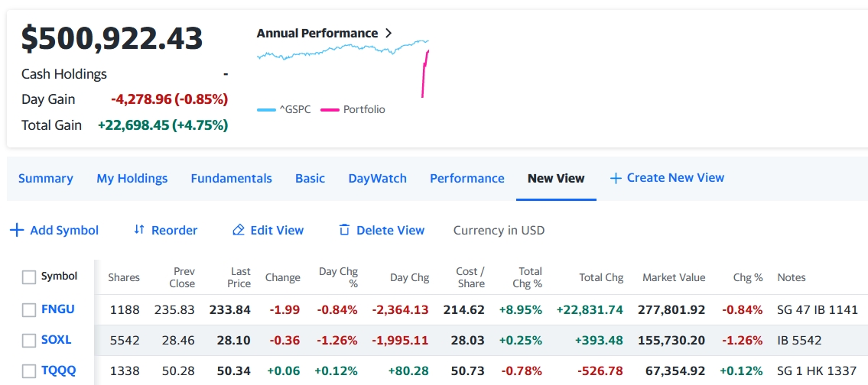Image resolution: width=868 pixels, height=385 pixels.
Task: Click the Reorder arrows icon
Action: 139,230
